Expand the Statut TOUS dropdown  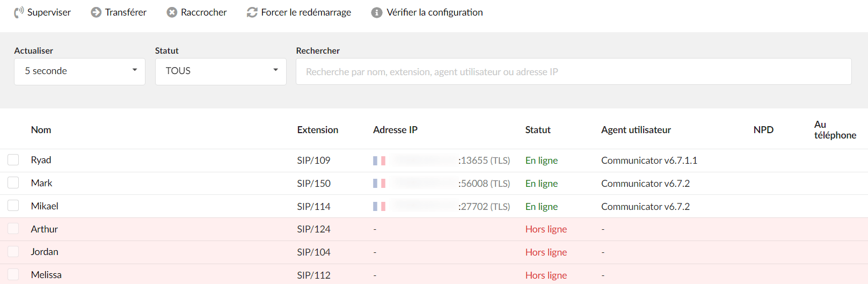click(221, 71)
